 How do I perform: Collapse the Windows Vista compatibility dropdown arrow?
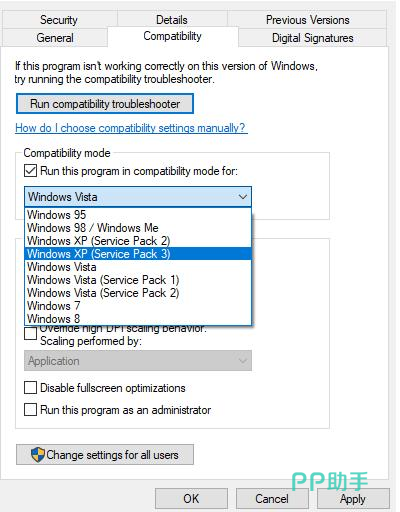point(243,197)
